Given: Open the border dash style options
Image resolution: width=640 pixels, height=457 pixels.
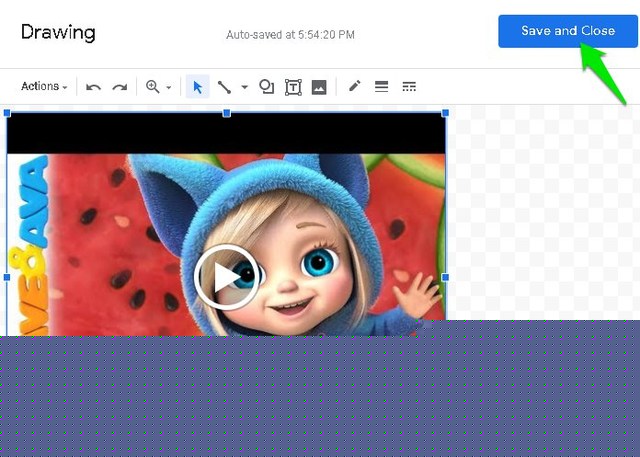Looking at the screenshot, I should point(409,87).
